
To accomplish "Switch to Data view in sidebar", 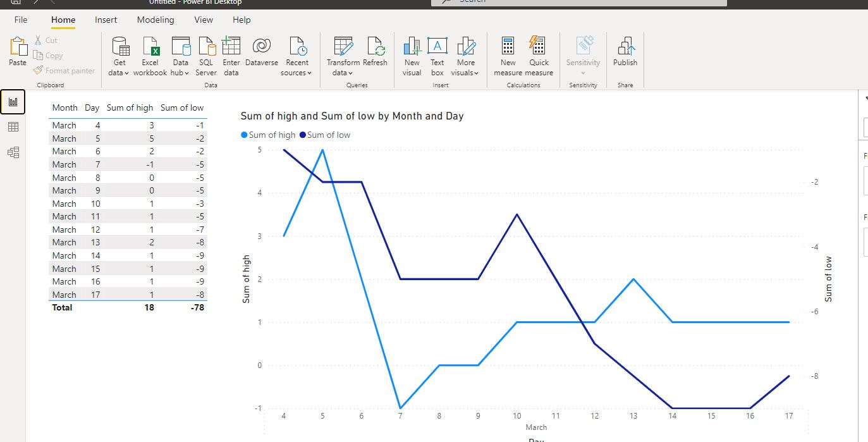I will click(13, 127).
